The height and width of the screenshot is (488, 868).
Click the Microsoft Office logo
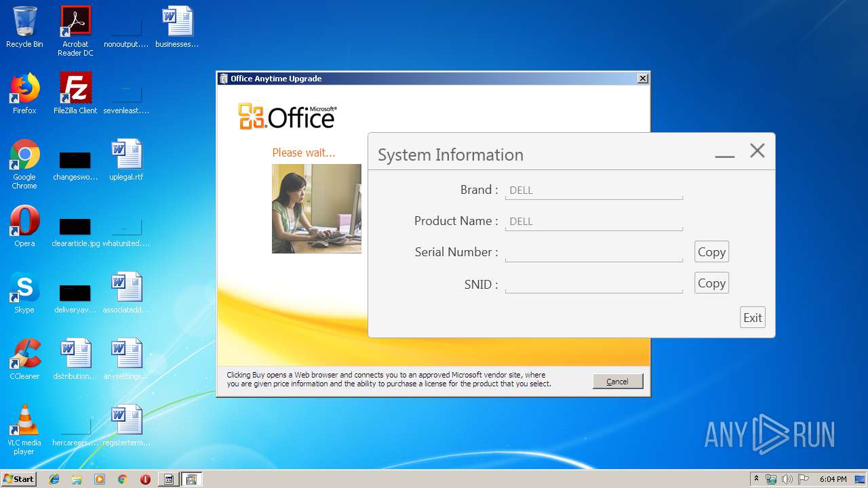point(288,117)
